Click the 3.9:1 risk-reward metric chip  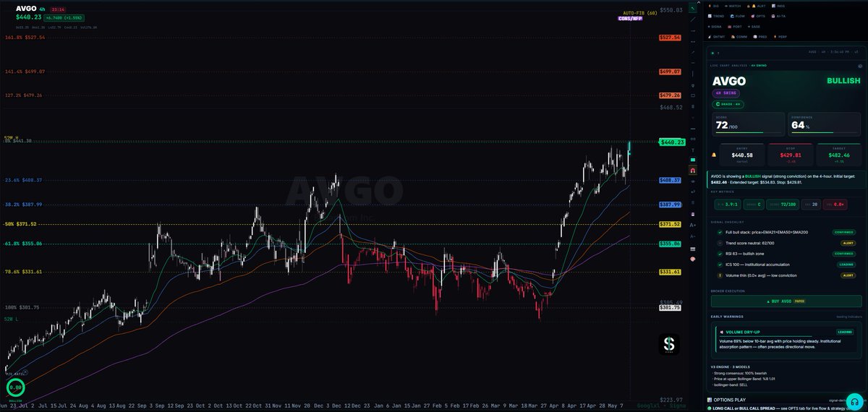[728, 205]
